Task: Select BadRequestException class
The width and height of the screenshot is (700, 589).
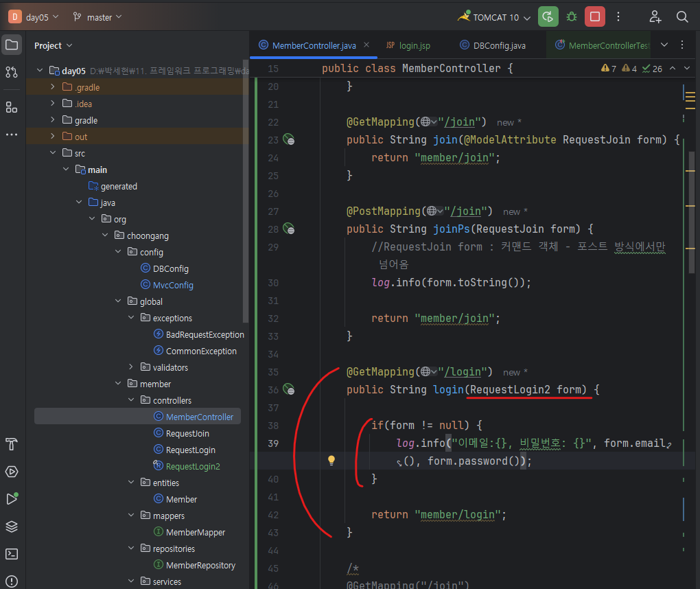Action: 199,334
